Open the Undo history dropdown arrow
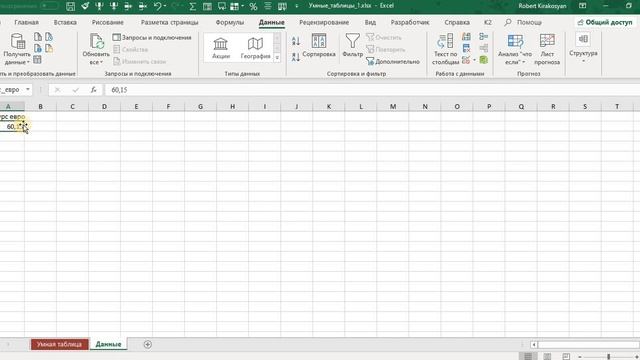 165,6
